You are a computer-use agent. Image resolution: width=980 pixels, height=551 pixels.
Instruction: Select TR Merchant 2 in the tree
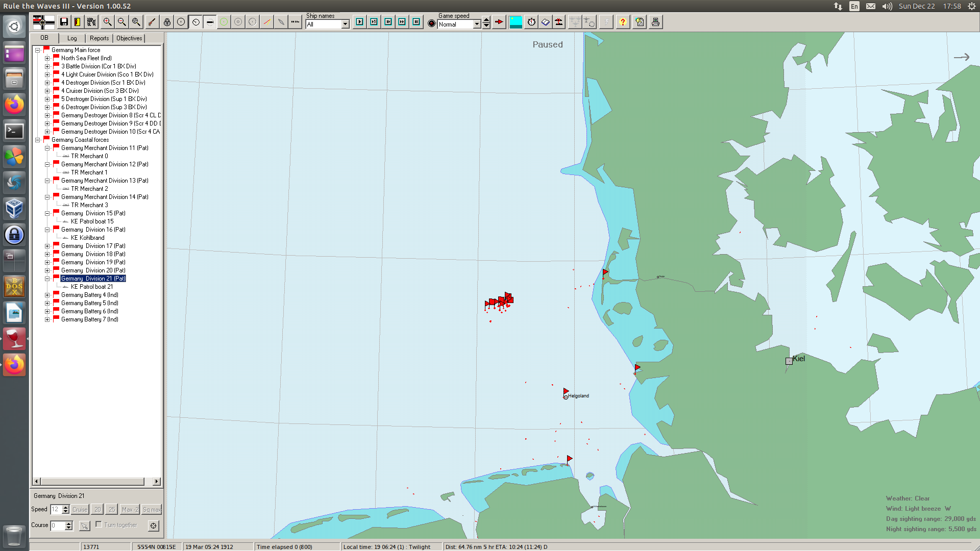89,189
